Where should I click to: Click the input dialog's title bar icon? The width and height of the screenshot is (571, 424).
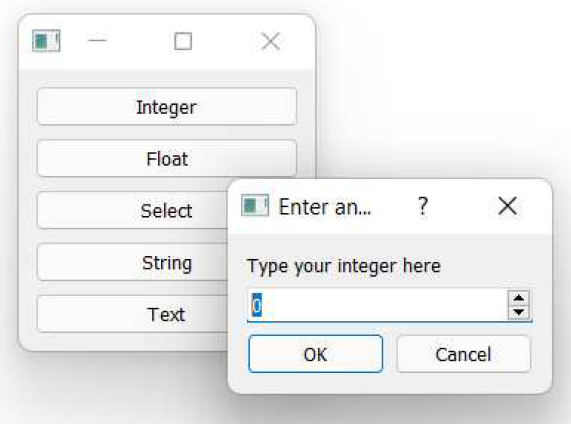click(255, 205)
